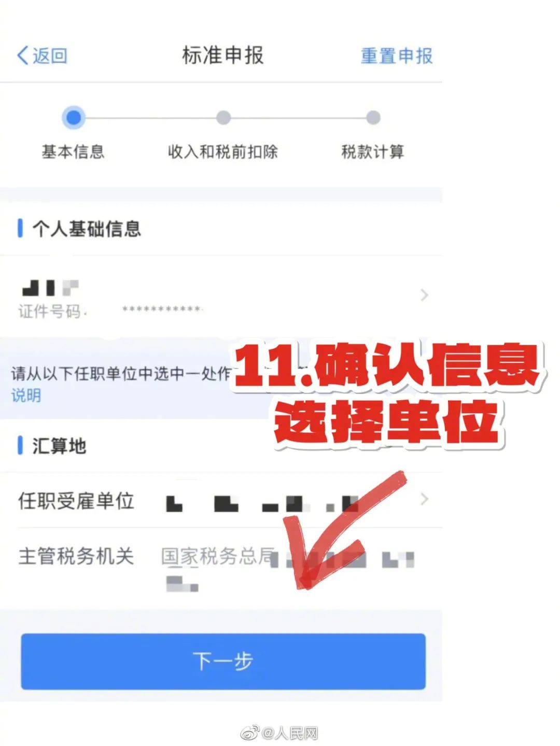
Task: Open the 收入和税前扣除 step label
Action: [x=223, y=152]
